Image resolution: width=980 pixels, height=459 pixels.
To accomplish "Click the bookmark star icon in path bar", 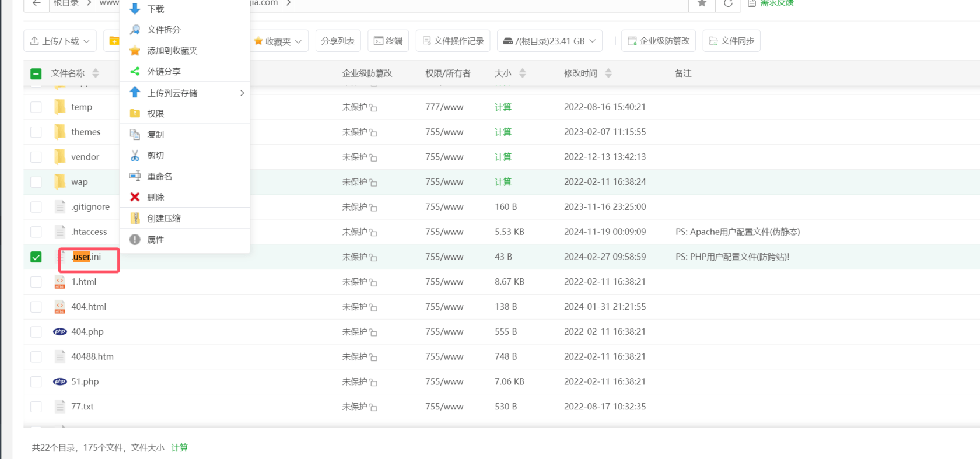I will 702,3.
